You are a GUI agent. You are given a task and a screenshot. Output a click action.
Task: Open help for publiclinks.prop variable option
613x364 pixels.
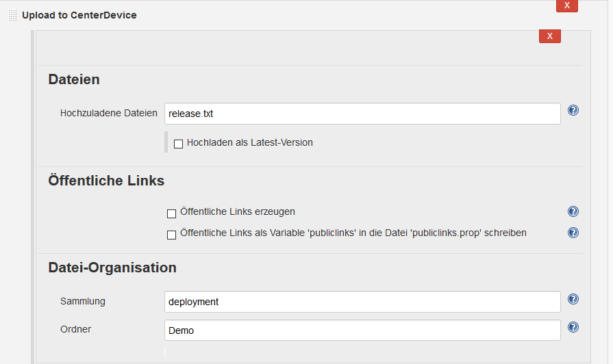(573, 233)
